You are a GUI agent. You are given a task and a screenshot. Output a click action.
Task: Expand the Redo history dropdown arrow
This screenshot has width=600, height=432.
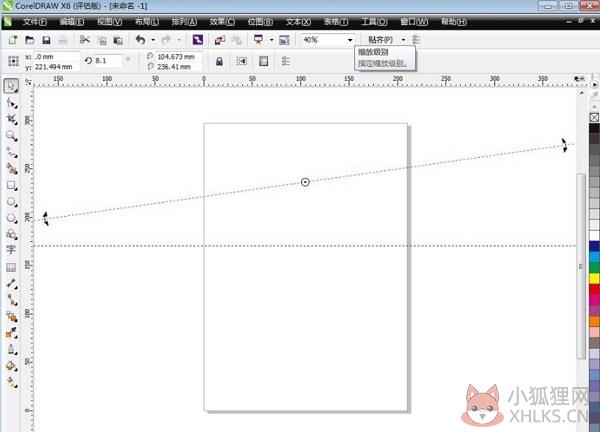tap(178, 40)
